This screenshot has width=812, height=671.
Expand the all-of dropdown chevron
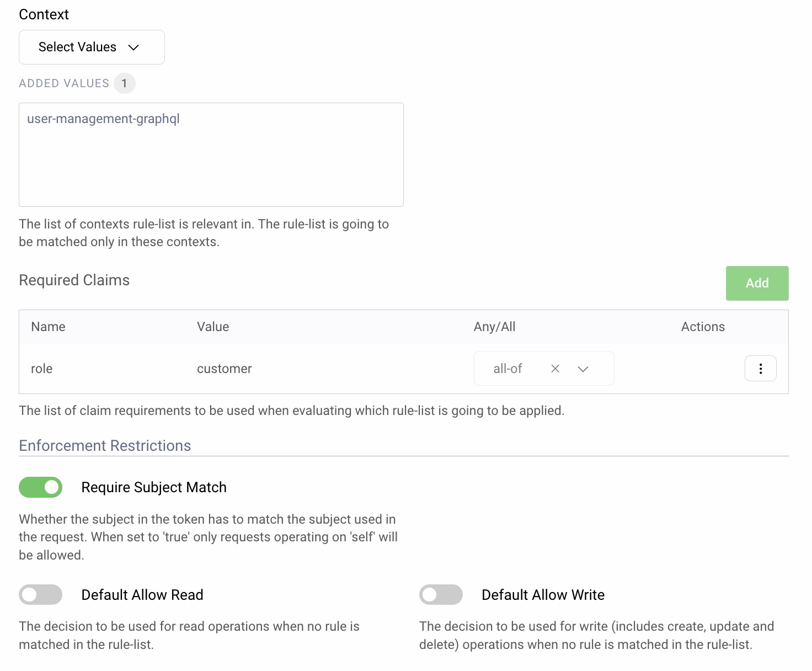point(583,369)
